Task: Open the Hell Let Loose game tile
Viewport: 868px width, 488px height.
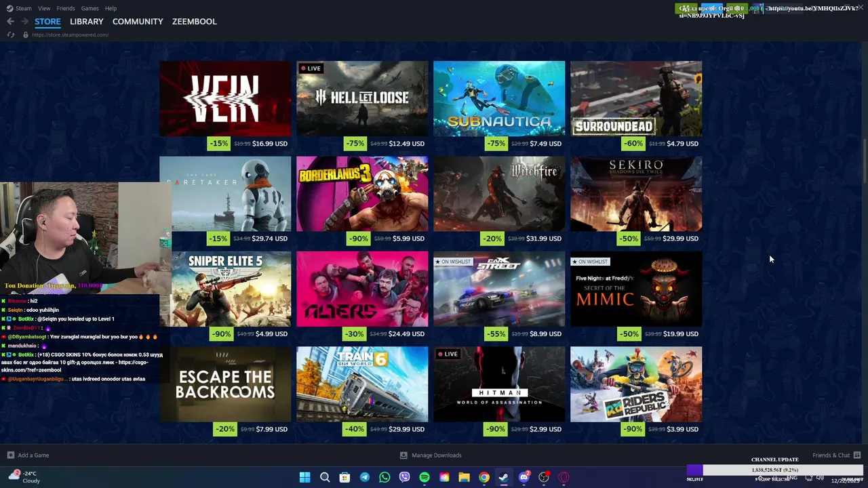Action: coord(362,99)
